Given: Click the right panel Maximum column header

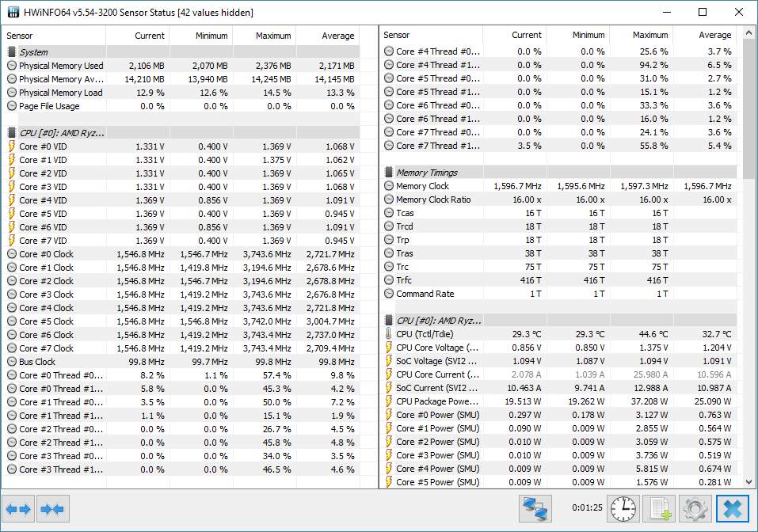Looking at the screenshot, I should coord(642,35).
